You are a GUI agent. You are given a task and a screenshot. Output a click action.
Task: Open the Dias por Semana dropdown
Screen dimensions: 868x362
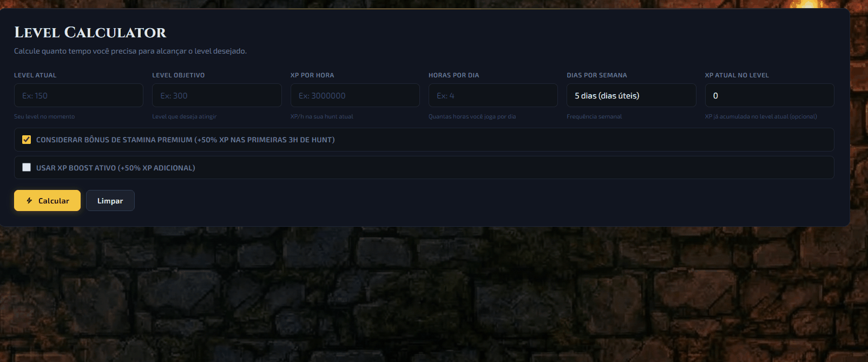click(631, 96)
